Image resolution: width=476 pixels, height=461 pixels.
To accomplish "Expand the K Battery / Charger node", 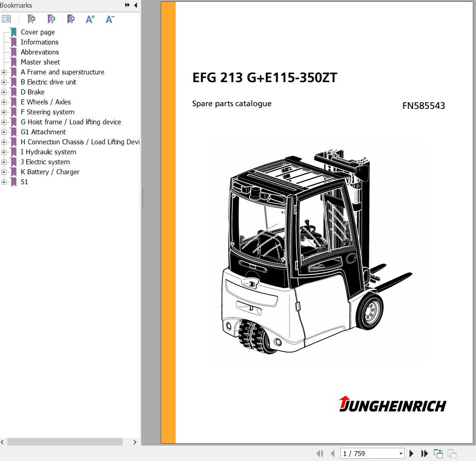I will tap(4, 172).
